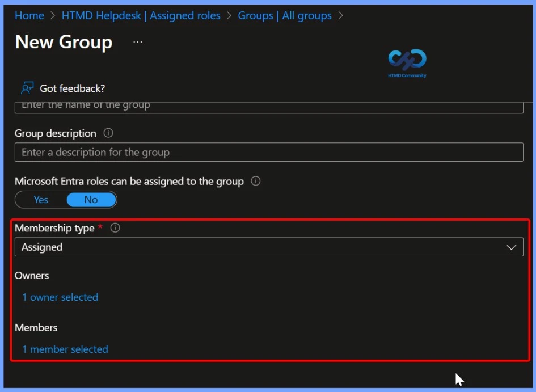Image resolution: width=536 pixels, height=392 pixels.
Task: Click the breadcrumb chevron after Groups | All groups
Action: click(340, 16)
